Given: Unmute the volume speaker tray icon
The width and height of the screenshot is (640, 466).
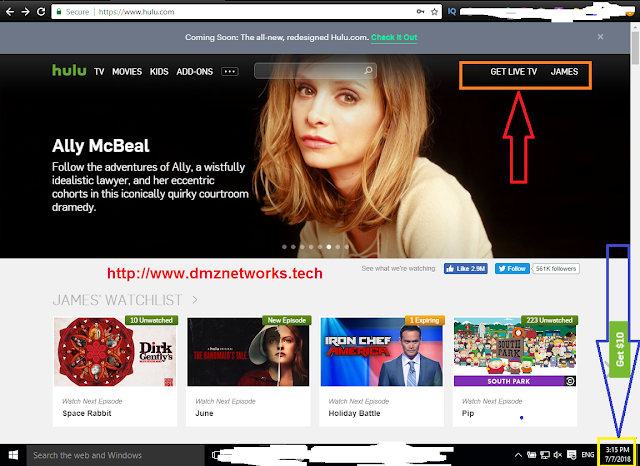Looking at the screenshot, I should click(x=558, y=455).
